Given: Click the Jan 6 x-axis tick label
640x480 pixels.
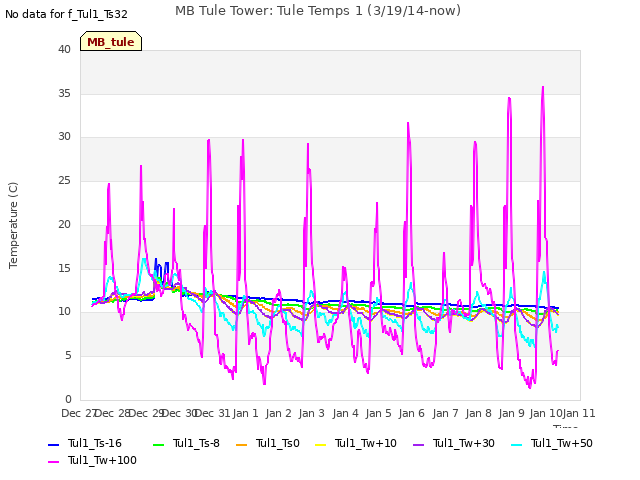Looking at the screenshot, I should coord(412,413).
